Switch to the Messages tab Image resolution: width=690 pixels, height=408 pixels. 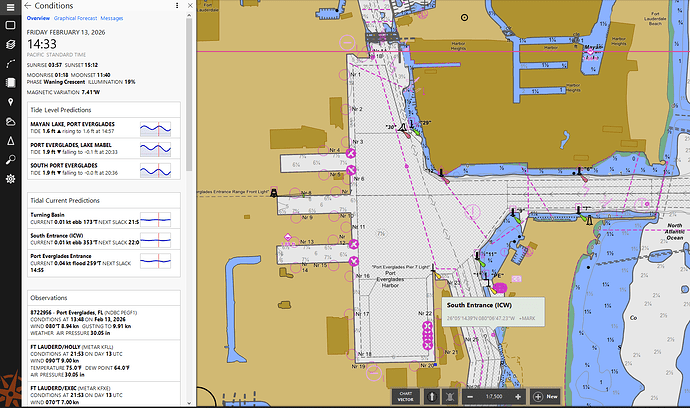tap(112, 18)
